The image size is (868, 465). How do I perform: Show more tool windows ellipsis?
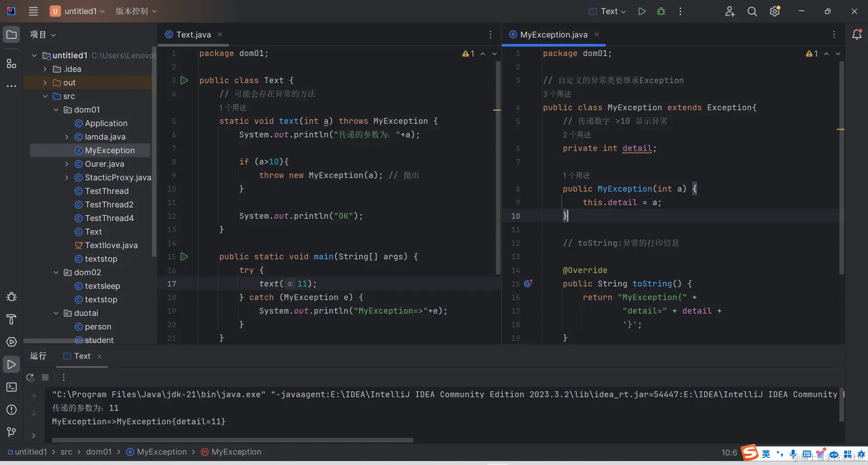point(11,86)
